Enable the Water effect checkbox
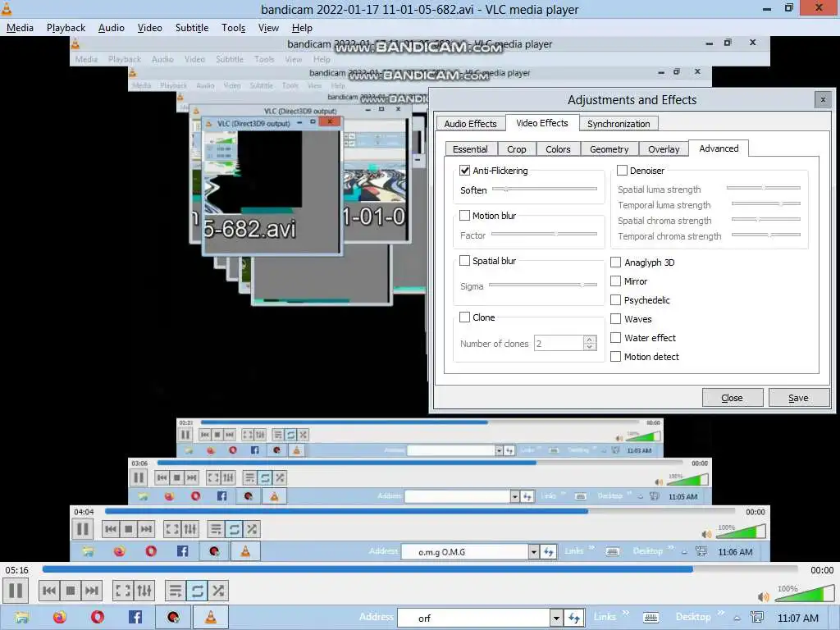Viewport: 840px width, 630px height. pyautogui.click(x=615, y=337)
